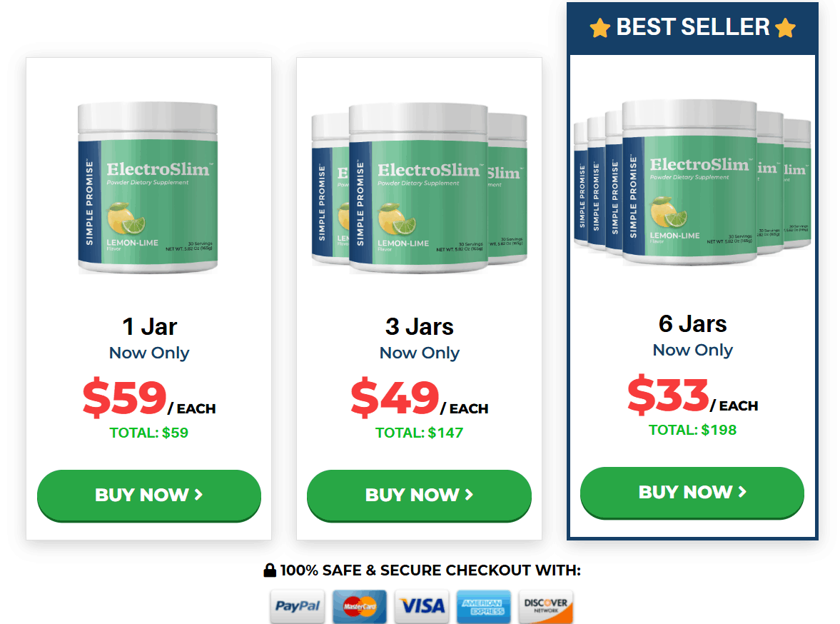Select the three ElectroSlim jars image

pyautogui.click(x=420, y=188)
